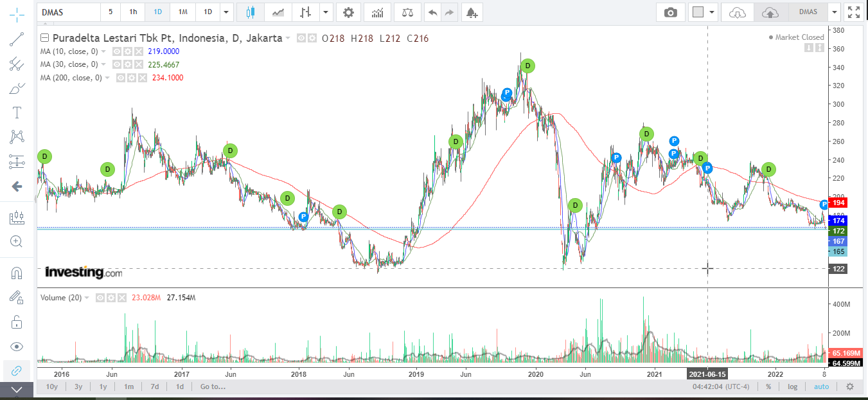Choose the text annotation tool

click(17, 113)
